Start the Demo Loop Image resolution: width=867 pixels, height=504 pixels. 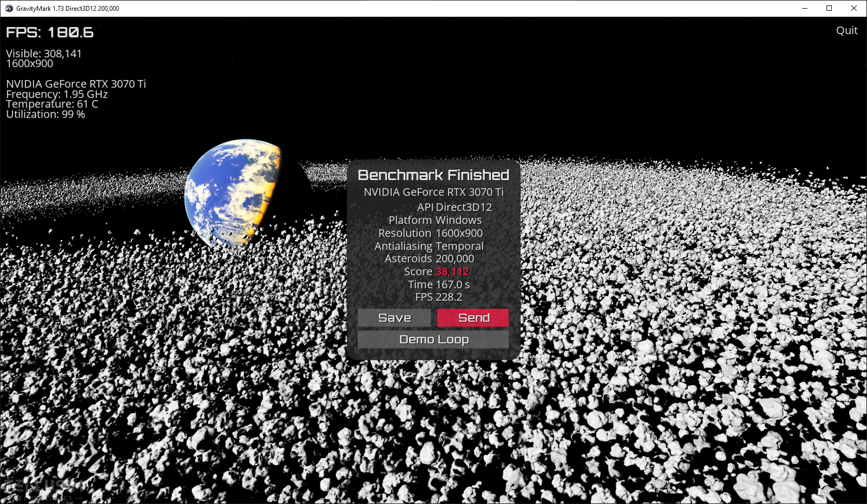(x=433, y=340)
